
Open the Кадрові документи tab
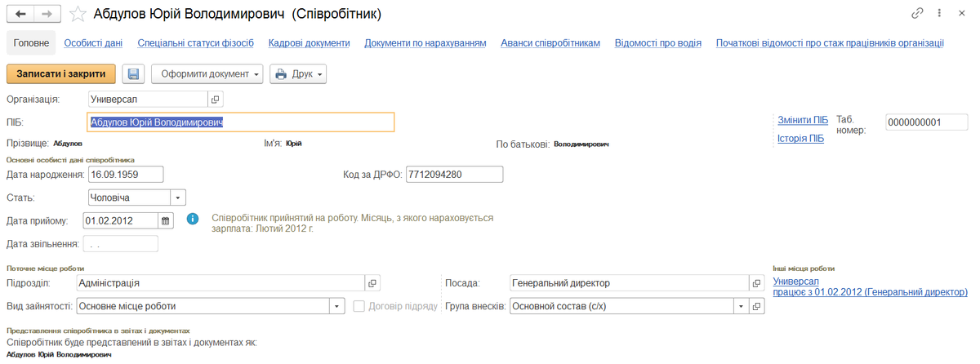[x=310, y=42]
